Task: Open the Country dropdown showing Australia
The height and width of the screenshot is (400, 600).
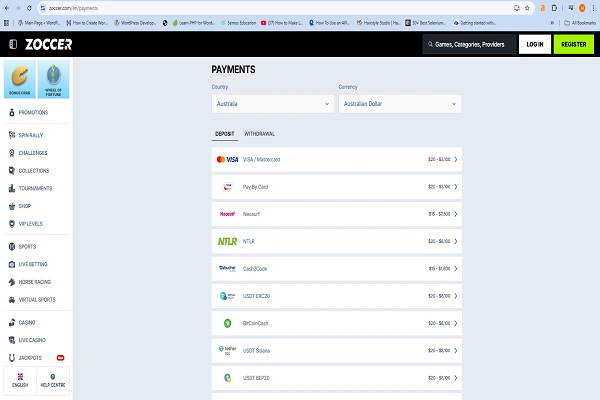Action: pyautogui.click(x=272, y=104)
